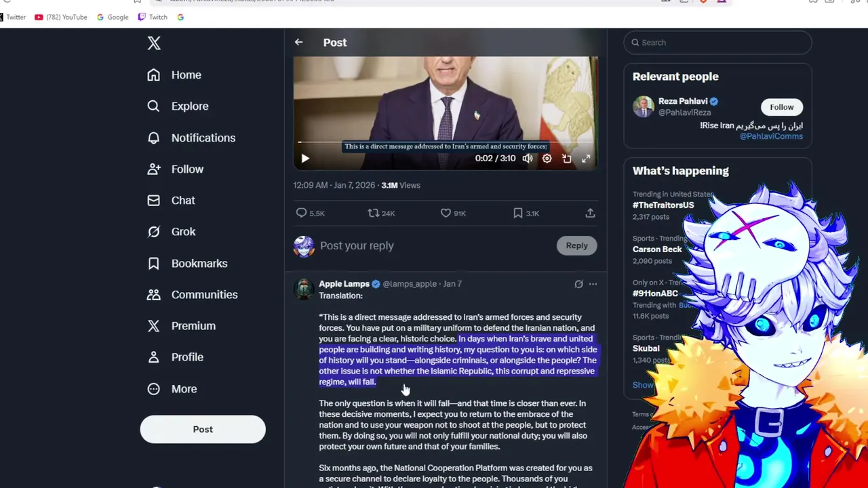Click the Bookmarks sidebar icon

click(154, 263)
